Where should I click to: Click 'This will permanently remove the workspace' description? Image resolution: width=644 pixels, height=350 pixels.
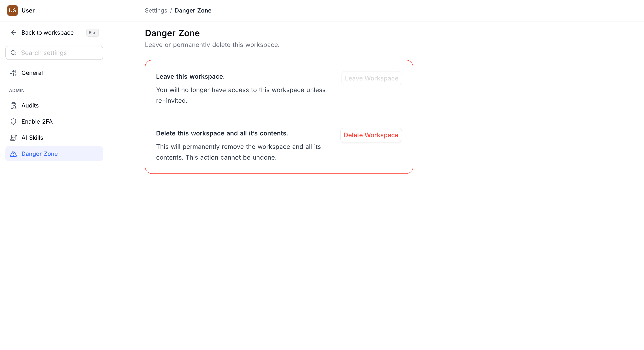pyautogui.click(x=238, y=152)
